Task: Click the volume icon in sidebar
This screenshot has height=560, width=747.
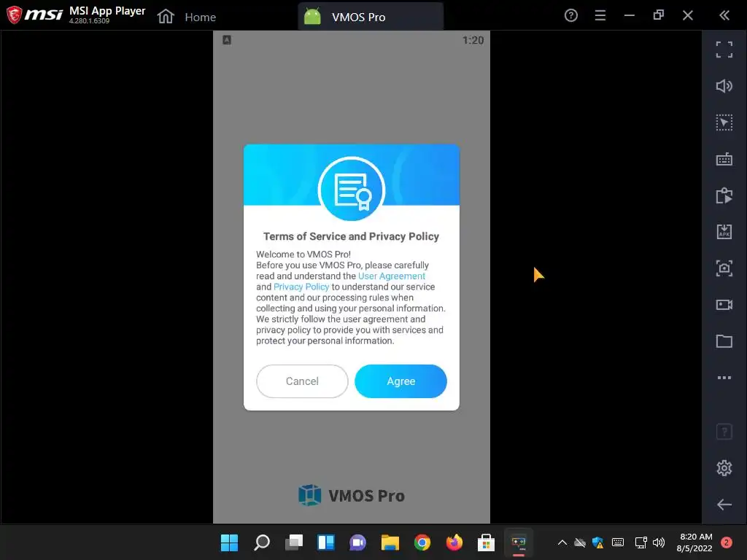Action: tap(724, 86)
